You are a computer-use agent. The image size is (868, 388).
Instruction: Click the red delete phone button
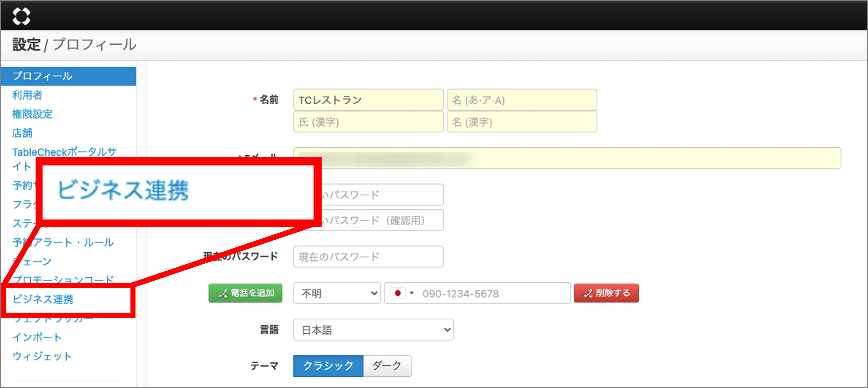click(x=606, y=293)
